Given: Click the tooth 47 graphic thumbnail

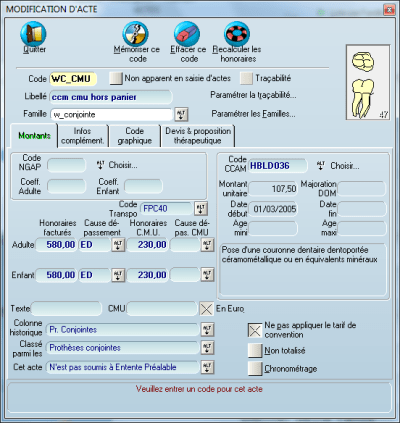Looking at the screenshot, I should pyautogui.click(x=368, y=82).
